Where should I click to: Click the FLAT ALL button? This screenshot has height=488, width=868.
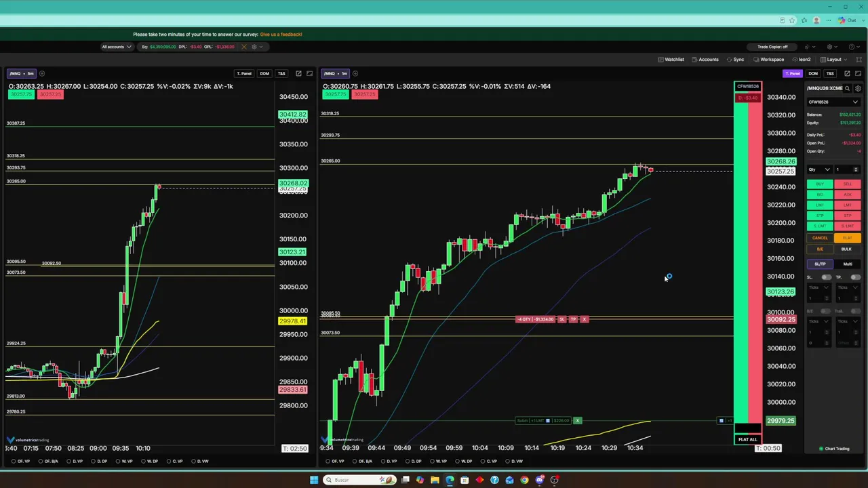coord(748,439)
